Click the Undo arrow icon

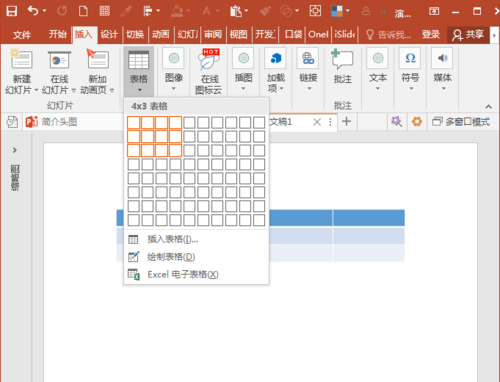33,11
